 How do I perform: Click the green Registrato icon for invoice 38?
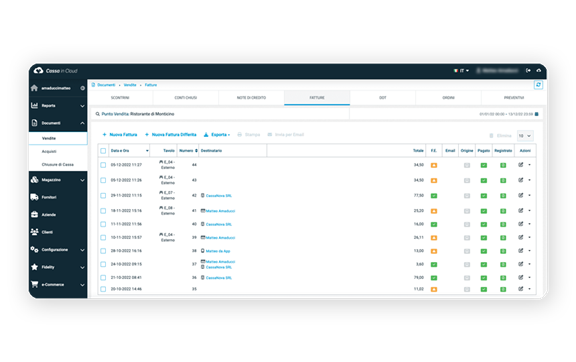503,251
